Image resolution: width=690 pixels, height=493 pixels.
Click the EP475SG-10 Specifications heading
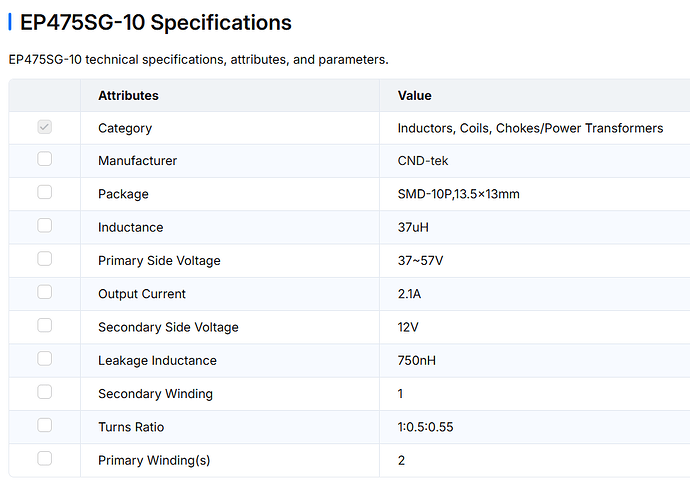point(156,22)
